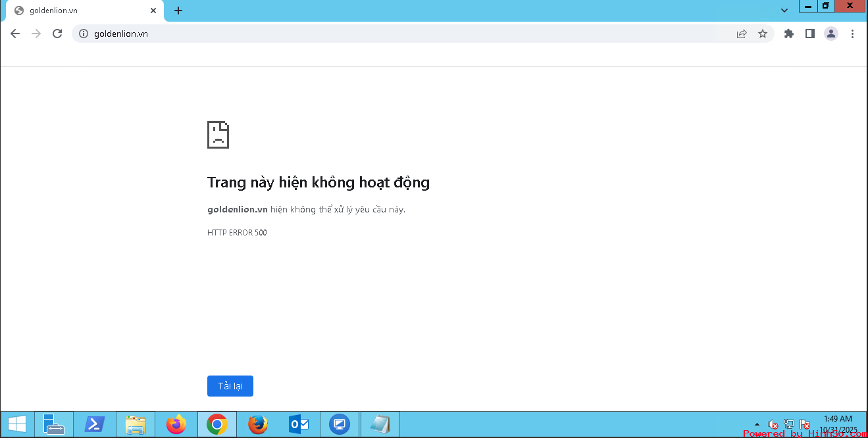
Task: Expand the tab search chevron
Action: pos(784,11)
